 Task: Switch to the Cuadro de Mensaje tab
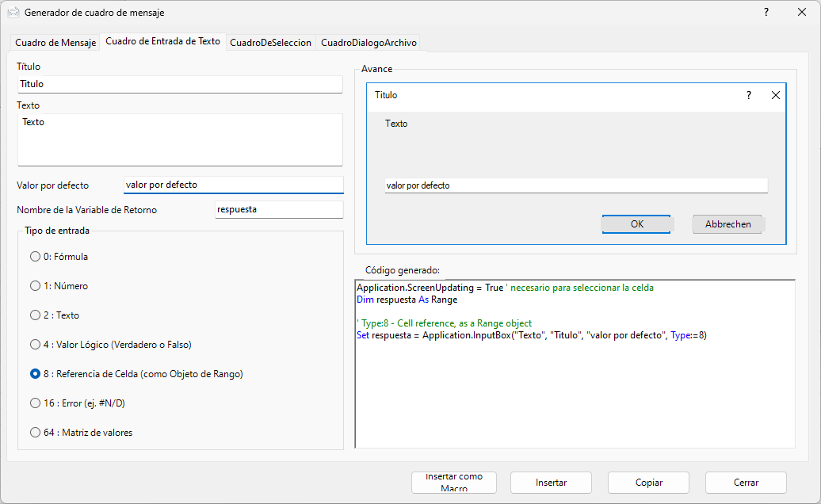(55, 42)
